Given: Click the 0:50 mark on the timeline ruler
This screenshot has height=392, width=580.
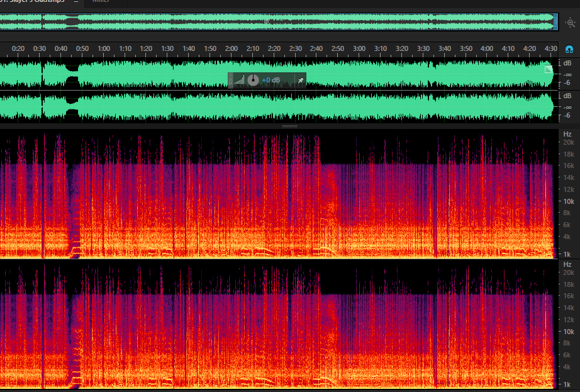Looking at the screenshot, I should tap(82, 48).
